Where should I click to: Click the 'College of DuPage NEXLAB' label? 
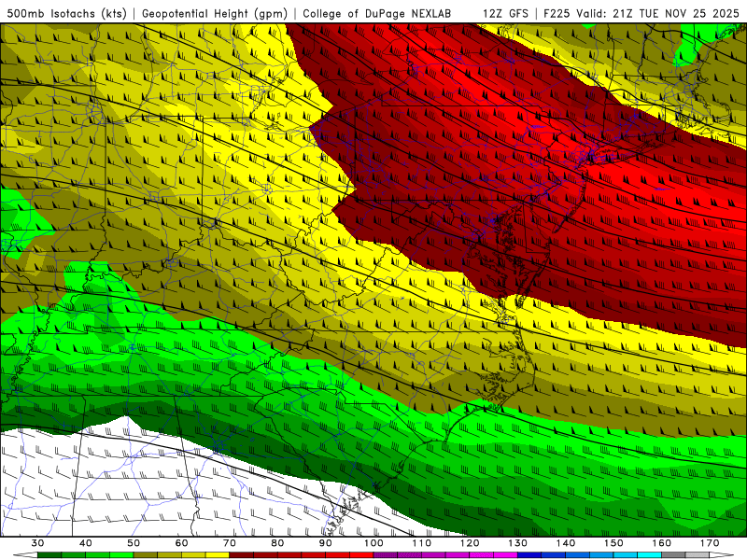(376, 13)
